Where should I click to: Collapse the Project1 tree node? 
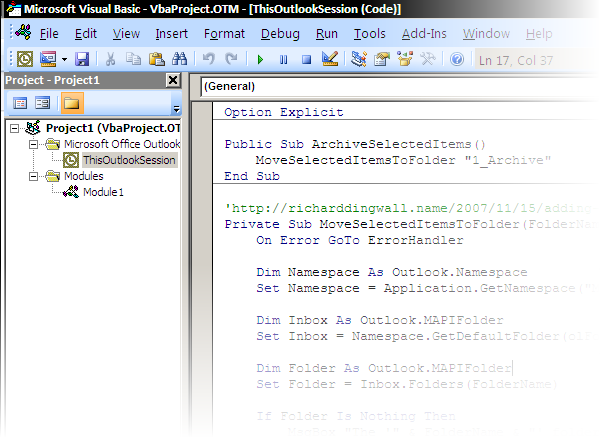[x=14, y=129]
